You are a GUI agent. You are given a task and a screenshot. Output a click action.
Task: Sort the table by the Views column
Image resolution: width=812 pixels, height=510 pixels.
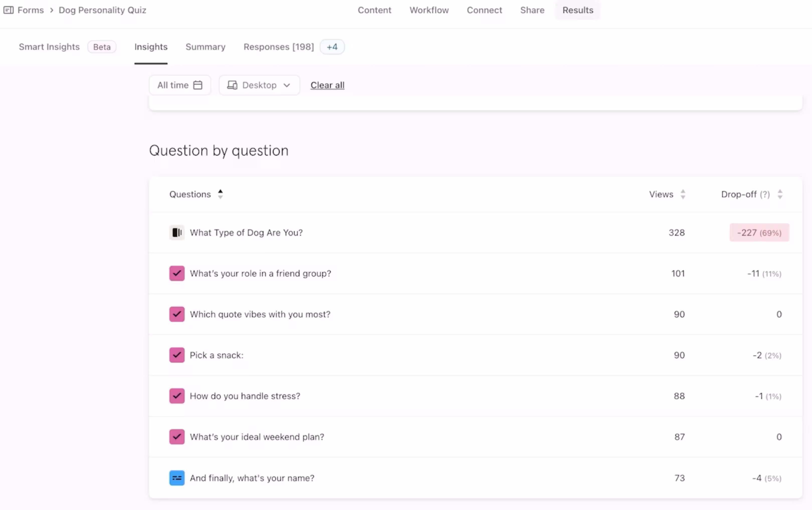pyautogui.click(x=683, y=194)
